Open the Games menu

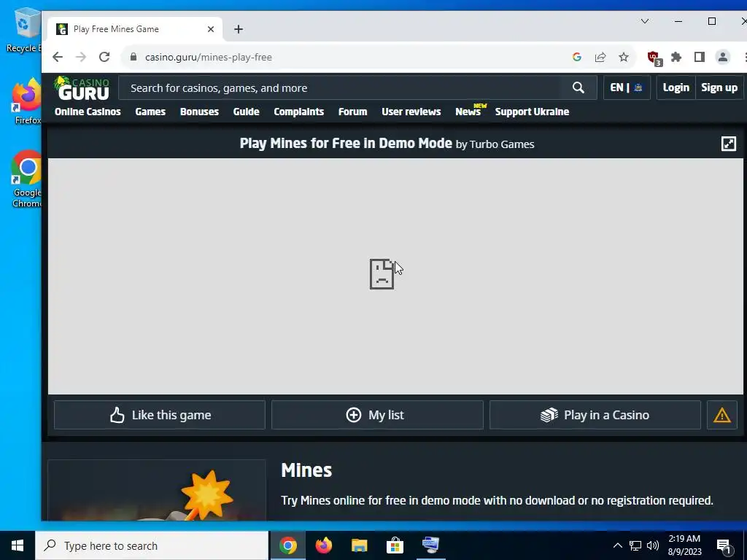tap(150, 112)
